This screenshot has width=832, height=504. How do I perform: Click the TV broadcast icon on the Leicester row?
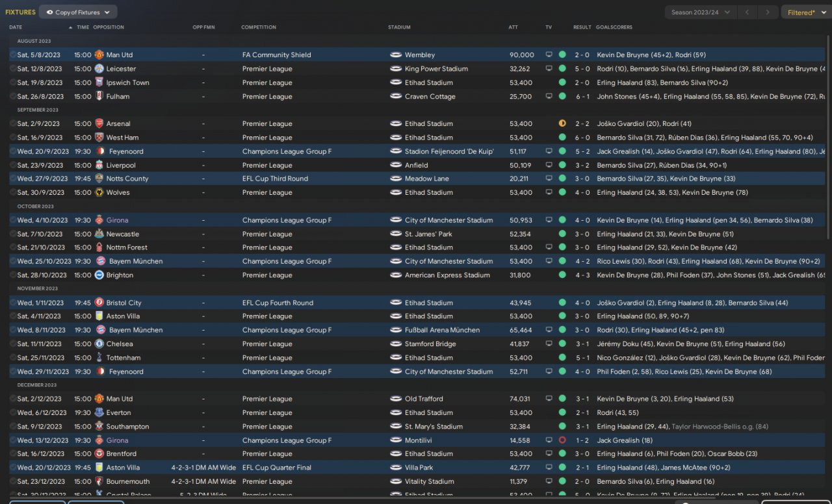(x=549, y=69)
